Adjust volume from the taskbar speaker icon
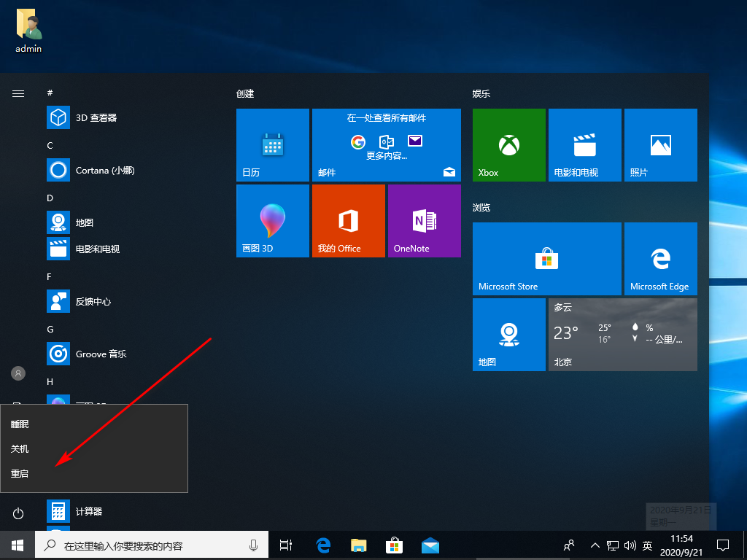 pyautogui.click(x=630, y=545)
